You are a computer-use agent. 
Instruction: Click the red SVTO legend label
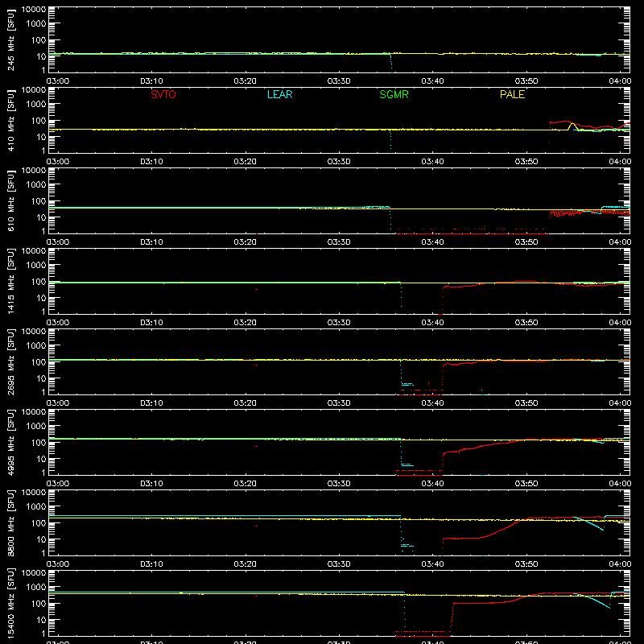[x=163, y=94]
